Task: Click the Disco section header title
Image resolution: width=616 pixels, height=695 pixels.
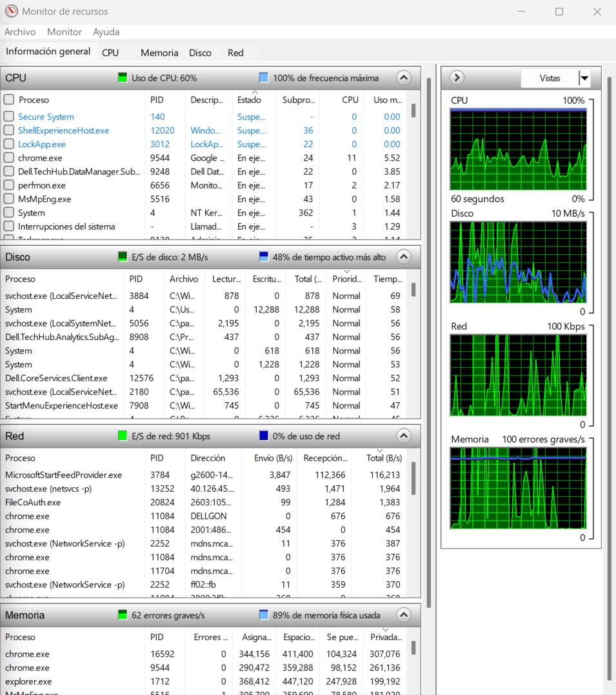Action: [17, 257]
